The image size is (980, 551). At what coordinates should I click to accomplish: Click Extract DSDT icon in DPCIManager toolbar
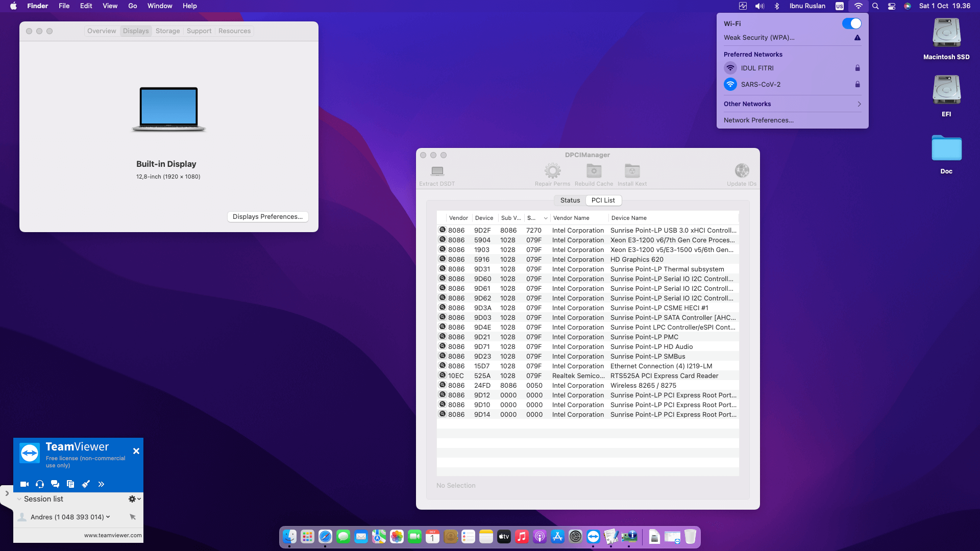tap(437, 171)
